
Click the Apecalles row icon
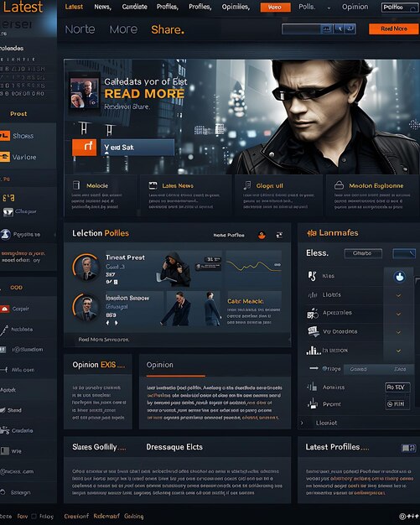pyautogui.click(x=313, y=314)
